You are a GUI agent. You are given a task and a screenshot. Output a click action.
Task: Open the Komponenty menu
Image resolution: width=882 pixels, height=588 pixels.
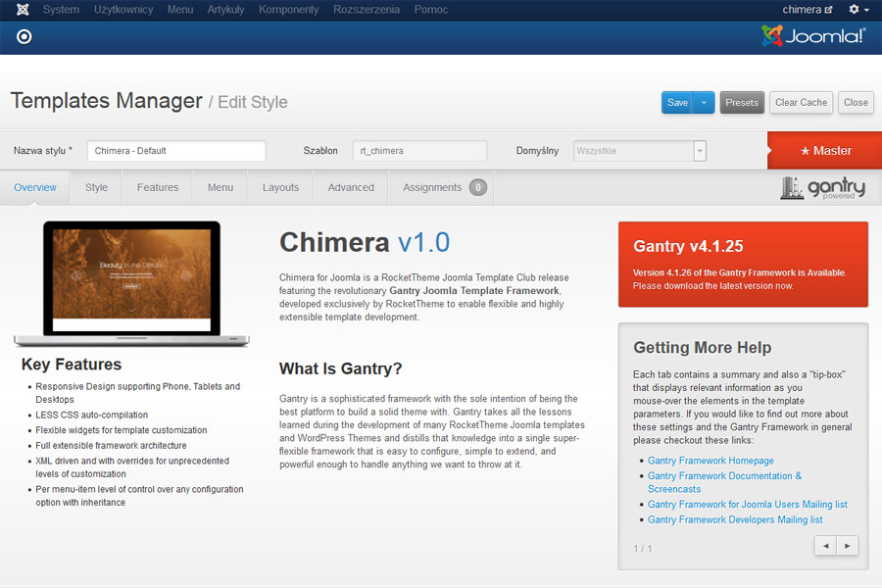(x=288, y=10)
